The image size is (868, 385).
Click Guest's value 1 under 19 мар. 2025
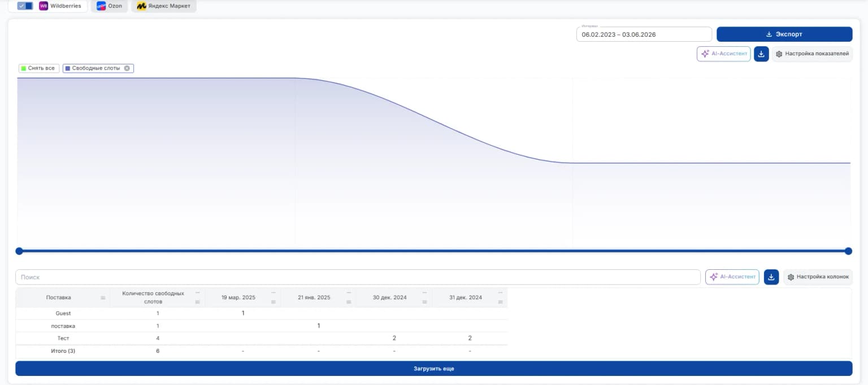tap(243, 313)
